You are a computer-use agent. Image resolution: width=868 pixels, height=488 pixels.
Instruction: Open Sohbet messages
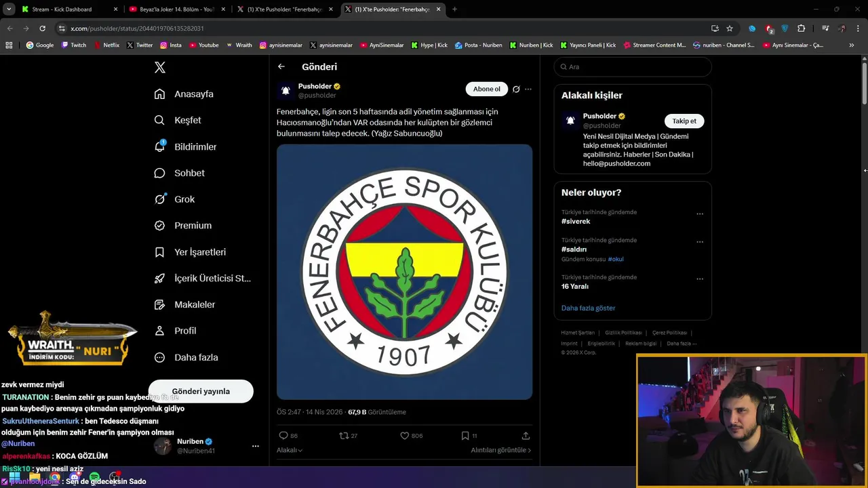click(x=179, y=173)
